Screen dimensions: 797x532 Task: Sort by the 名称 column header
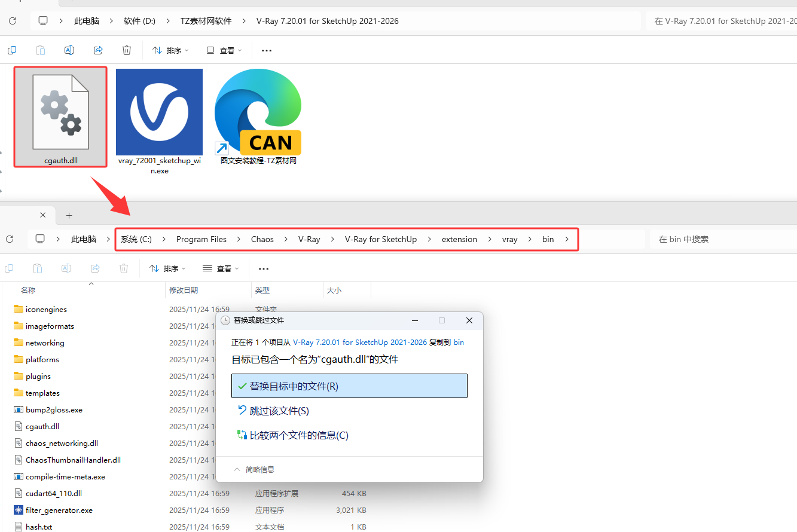pos(28,290)
